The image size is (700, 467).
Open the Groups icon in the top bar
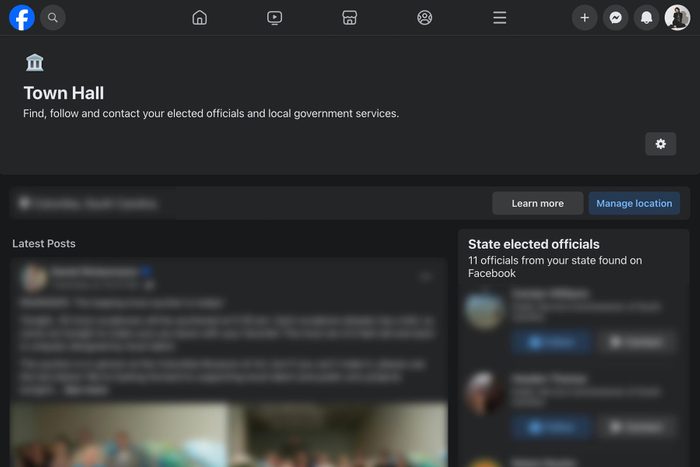(424, 18)
